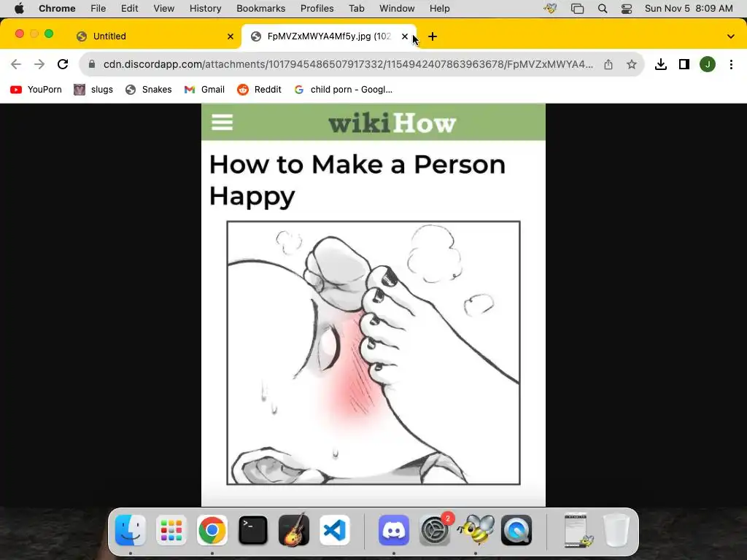Open the bee app in the dock
Image resolution: width=747 pixels, height=560 pixels.
[x=476, y=530]
